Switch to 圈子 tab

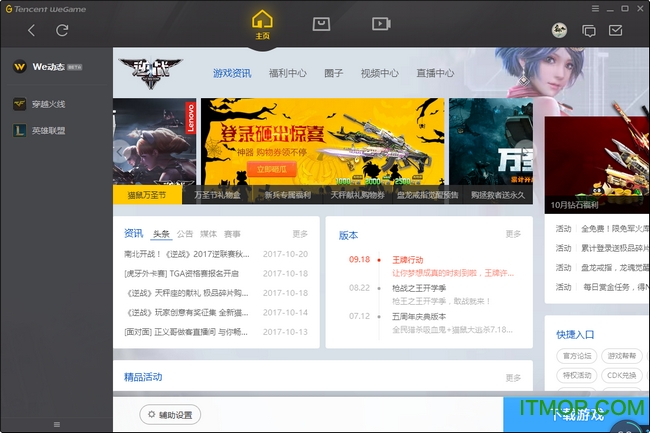334,73
